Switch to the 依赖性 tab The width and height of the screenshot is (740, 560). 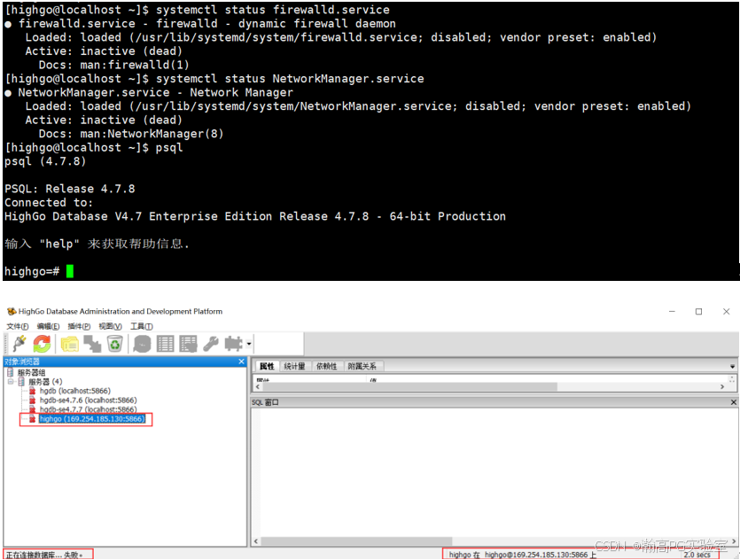point(327,366)
